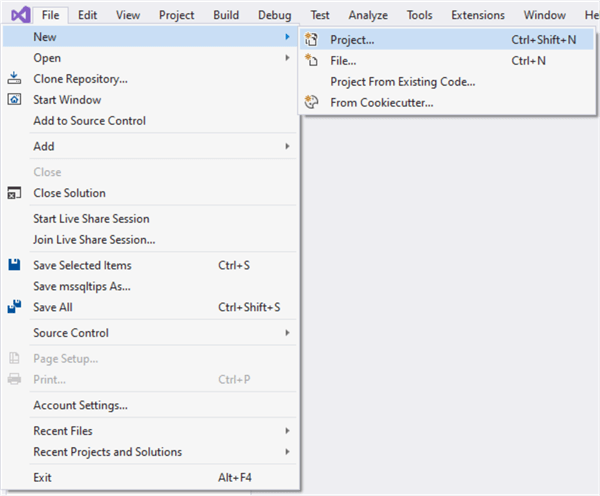600x496 pixels.
Task: Open Account Settings
Action: (80, 406)
